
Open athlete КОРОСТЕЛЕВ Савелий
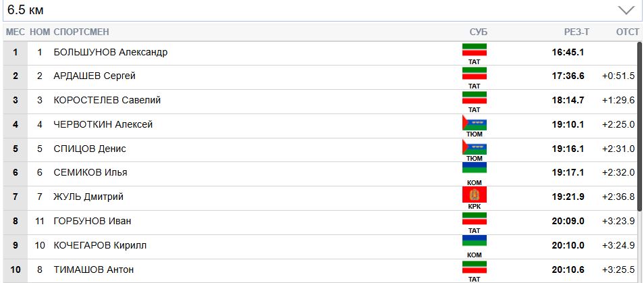pos(107,100)
